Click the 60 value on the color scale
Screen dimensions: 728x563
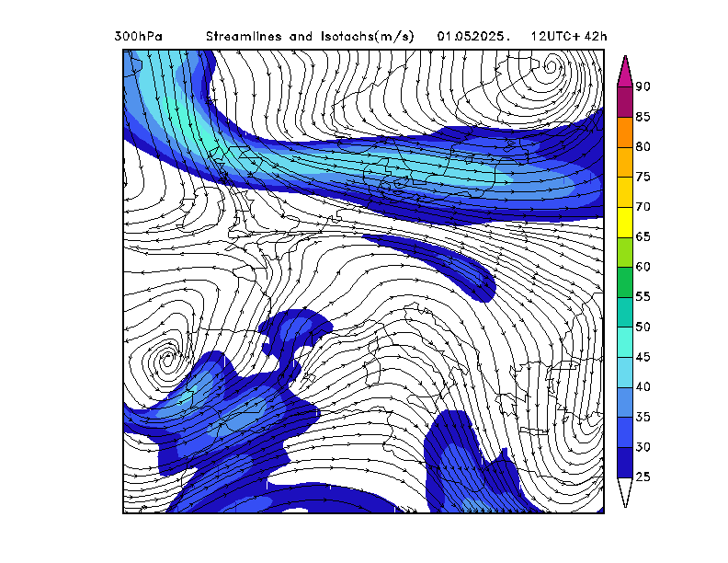point(643,267)
